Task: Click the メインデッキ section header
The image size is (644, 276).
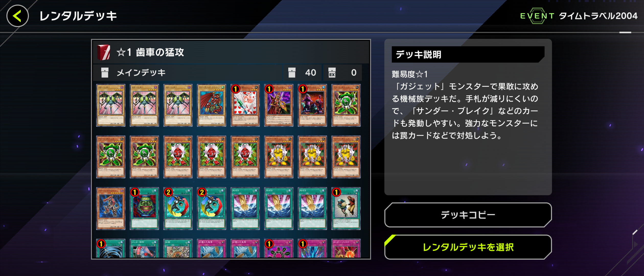Action: click(x=141, y=73)
